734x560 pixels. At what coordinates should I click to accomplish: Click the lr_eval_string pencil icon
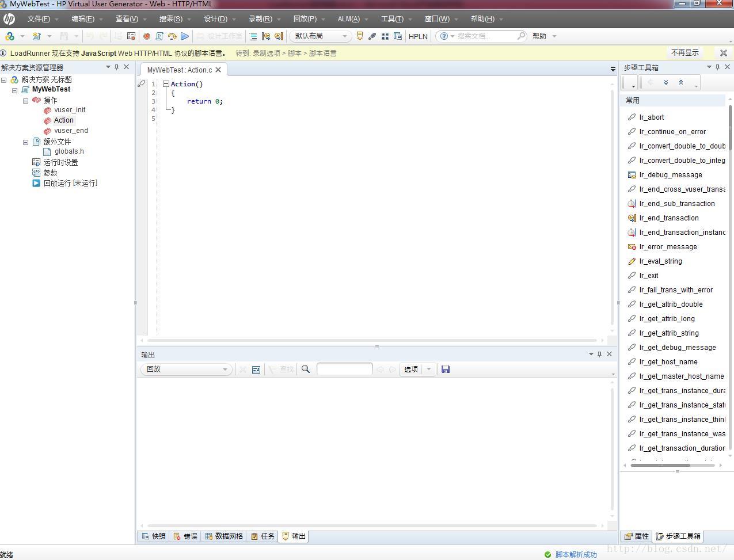pos(632,261)
